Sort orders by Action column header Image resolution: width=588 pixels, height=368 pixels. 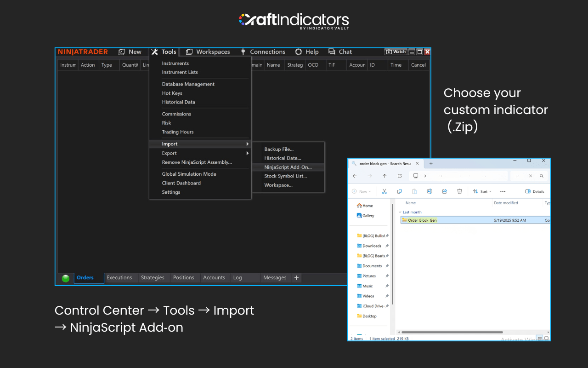tap(88, 65)
